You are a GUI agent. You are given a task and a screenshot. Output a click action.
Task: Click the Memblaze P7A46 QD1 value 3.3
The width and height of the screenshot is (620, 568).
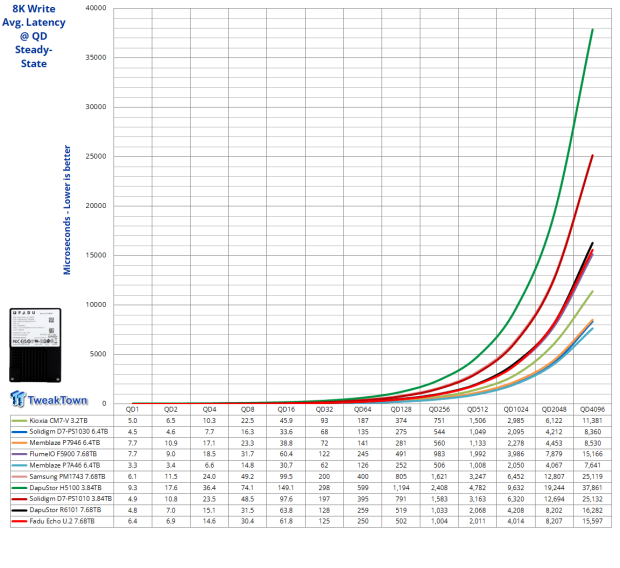[x=132, y=465]
